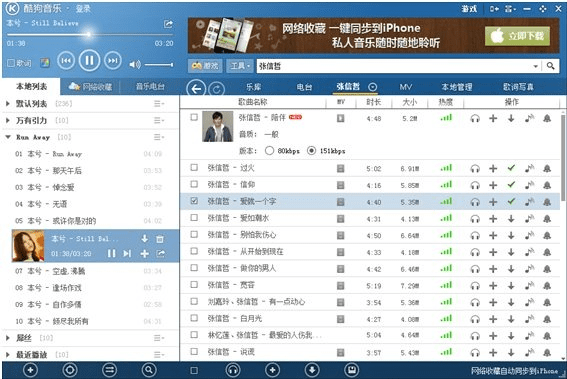
Task: Delete the playing track with trash icon
Action: [x=159, y=239]
